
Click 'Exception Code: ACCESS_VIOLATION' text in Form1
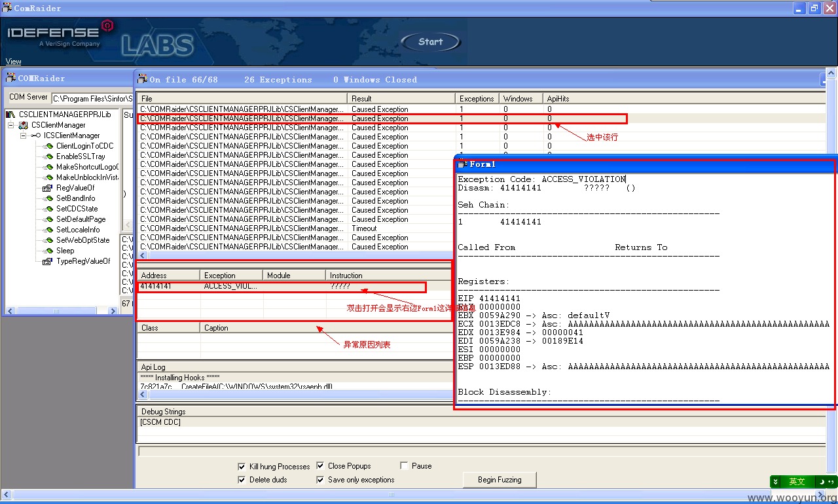[541, 179]
